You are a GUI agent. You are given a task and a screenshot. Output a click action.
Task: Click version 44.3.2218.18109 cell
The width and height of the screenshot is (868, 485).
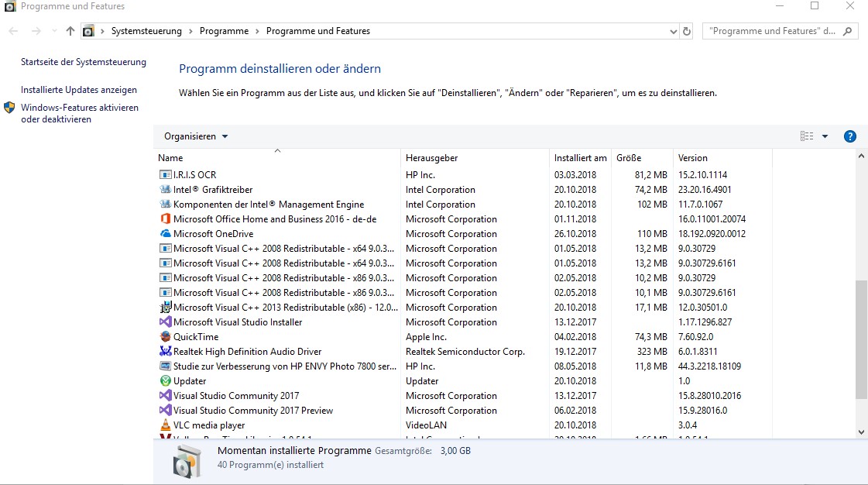pyautogui.click(x=709, y=366)
